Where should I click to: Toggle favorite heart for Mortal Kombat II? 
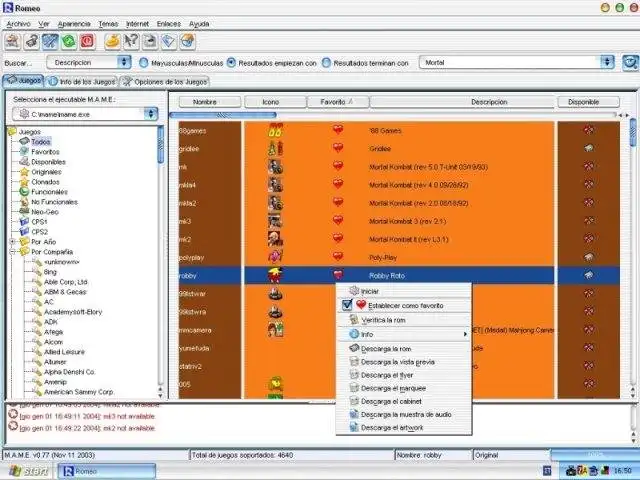coord(338,238)
